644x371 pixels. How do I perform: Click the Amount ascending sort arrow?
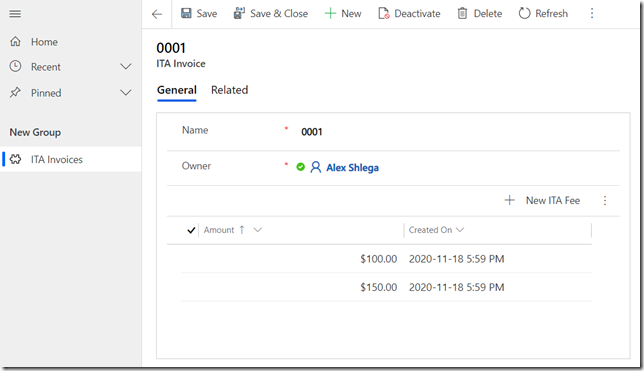(x=242, y=230)
